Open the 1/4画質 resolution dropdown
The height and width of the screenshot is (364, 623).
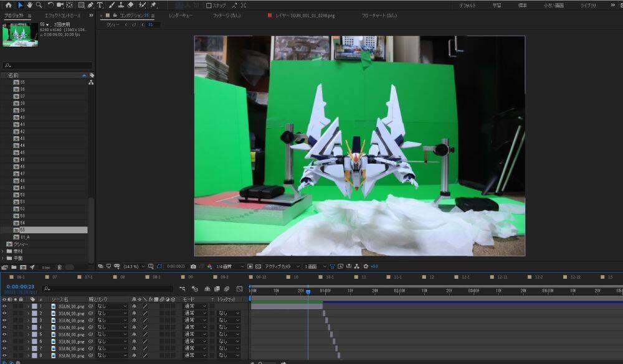pyautogui.click(x=230, y=266)
